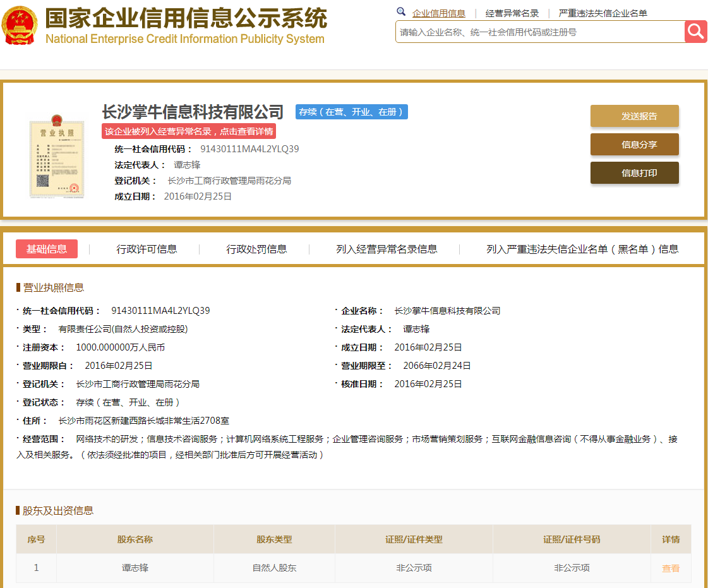This screenshot has height=588, width=708.
Task: Click the site title 国家企业信用信息公示系统
Action: (186, 20)
